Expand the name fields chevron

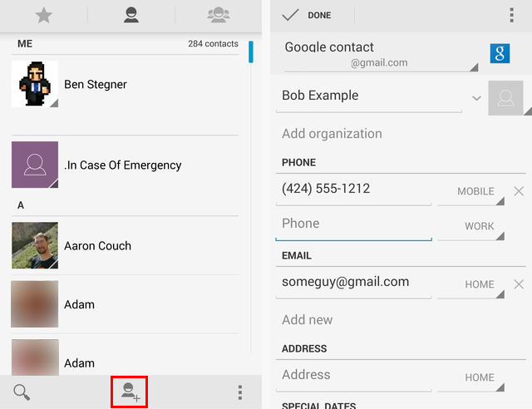pos(476,98)
